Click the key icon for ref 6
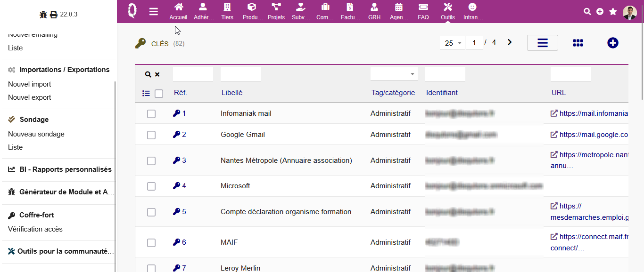Viewport: 644px width, 272px height. click(176, 242)
